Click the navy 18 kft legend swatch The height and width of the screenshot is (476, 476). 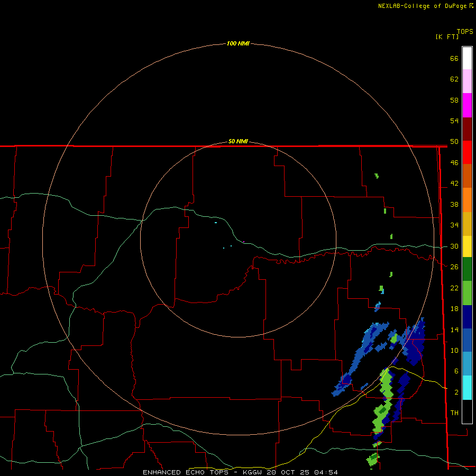coord(467,317)
